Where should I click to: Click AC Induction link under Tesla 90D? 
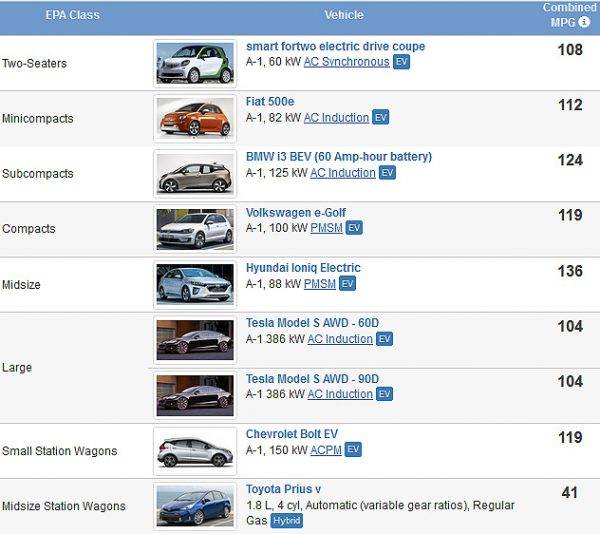[x=340, y=394]
